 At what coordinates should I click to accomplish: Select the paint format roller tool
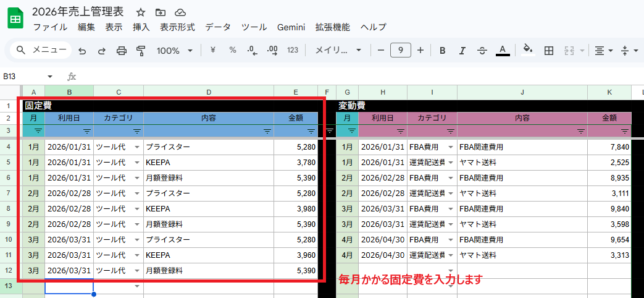(141, 51)
